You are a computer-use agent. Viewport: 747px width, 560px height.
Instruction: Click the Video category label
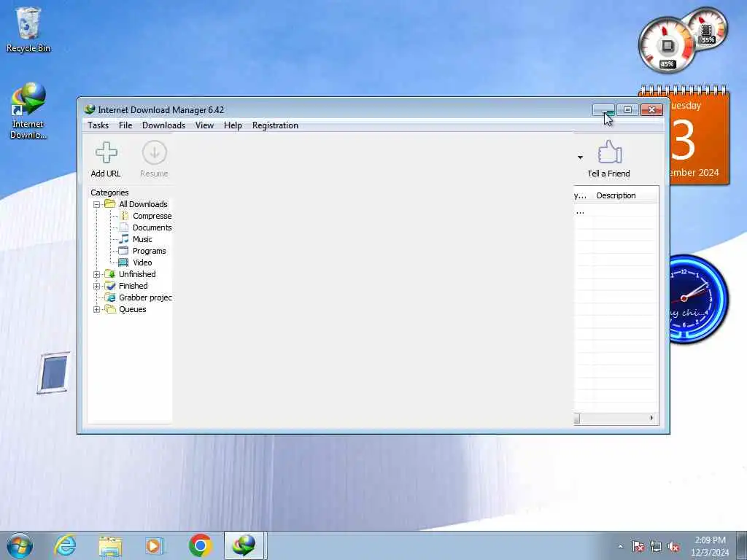point(142,262)
